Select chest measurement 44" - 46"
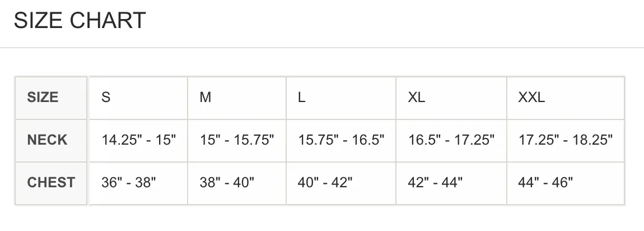The image size is (644, 231). click(566, 183)
